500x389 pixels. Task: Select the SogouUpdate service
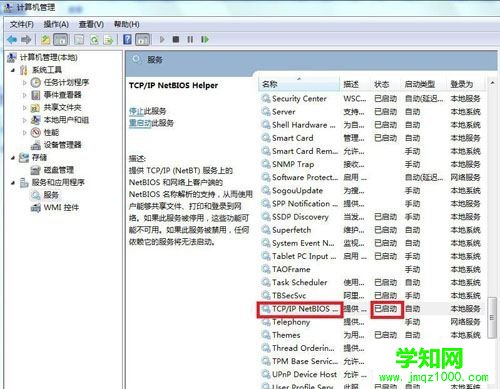pos(371,191)
